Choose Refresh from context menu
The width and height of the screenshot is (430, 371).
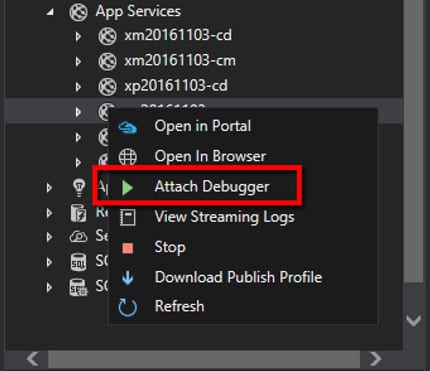(x=243, y=306)
